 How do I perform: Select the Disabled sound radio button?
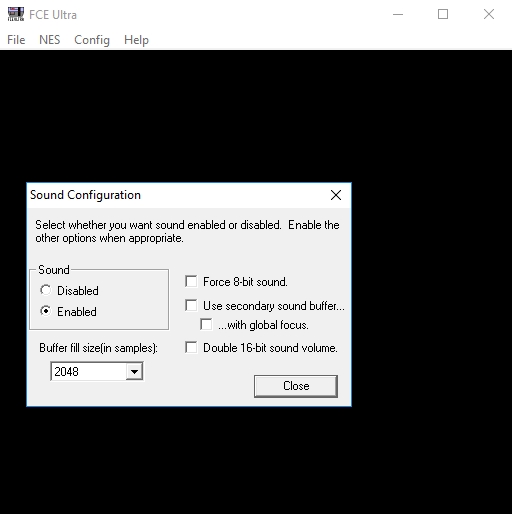pyautogui.click(x=46, y=290)
